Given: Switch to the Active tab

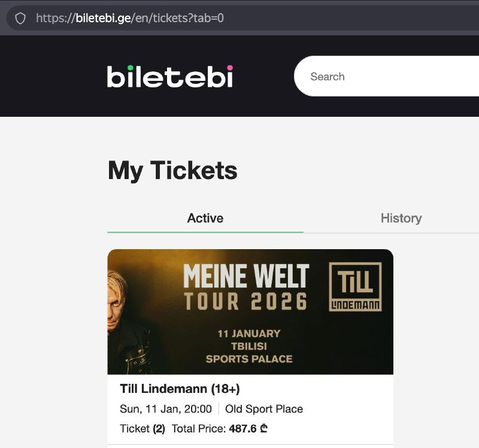Looking at the screenshot, I should (x=205, y=218).
